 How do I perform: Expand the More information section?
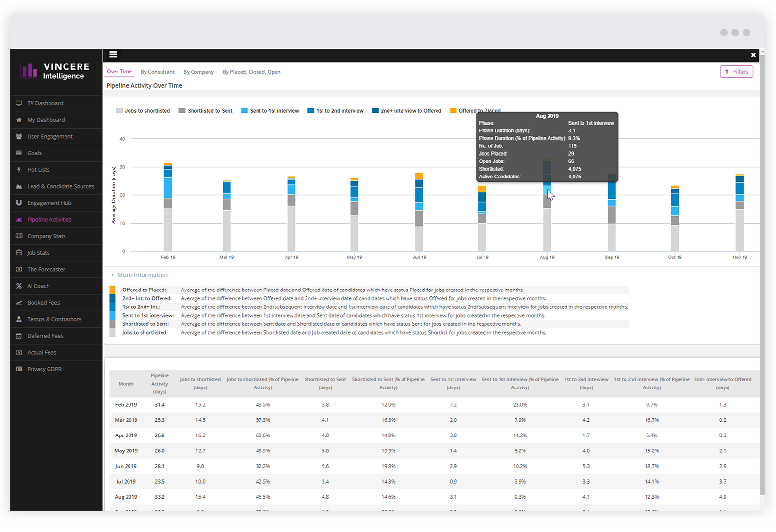(142, 274)
